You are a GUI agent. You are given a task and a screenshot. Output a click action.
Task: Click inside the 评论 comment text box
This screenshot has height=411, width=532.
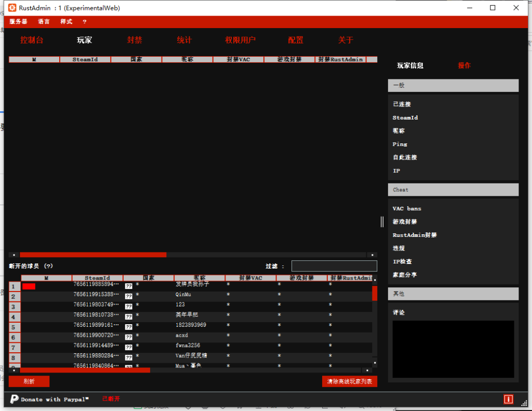coord(453,349)
